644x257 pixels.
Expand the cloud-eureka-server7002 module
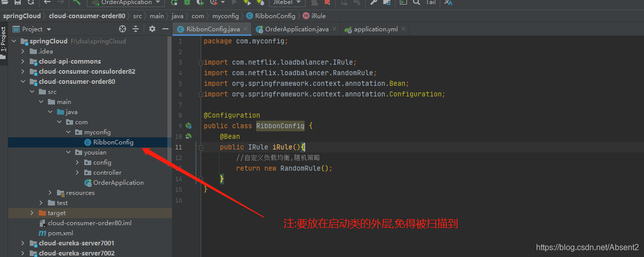(x=23, y=253)
